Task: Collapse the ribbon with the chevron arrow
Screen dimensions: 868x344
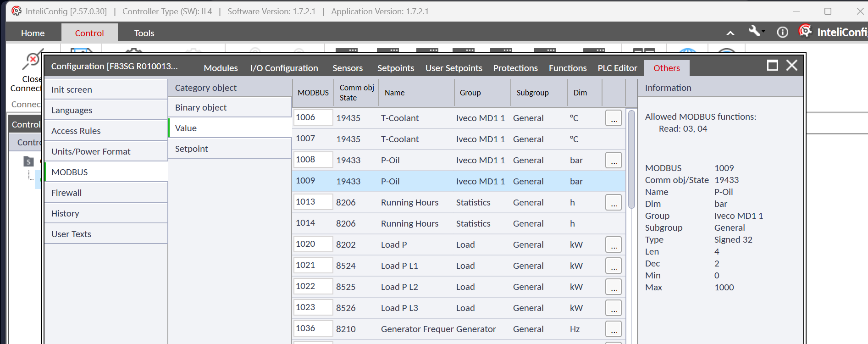Action: pyautogui.click(x=730, y=33)
